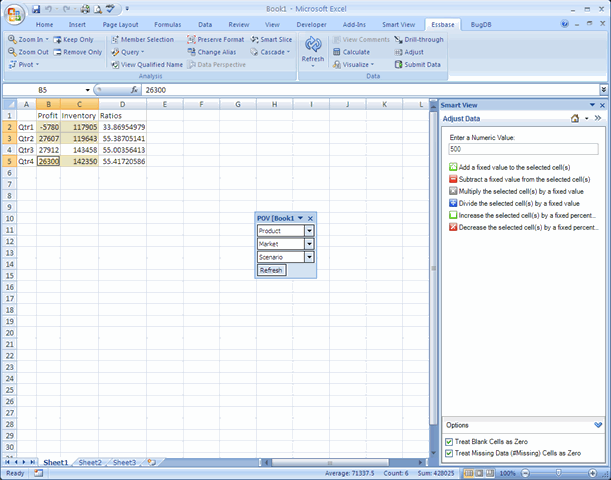Click the Multiply by a fixed value icon
The image size is (611, 480).
453,191
